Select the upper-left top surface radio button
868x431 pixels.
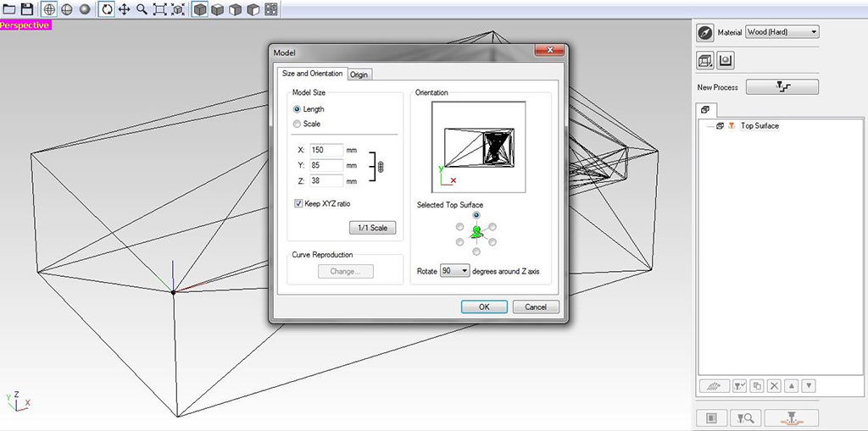tap(459, 226)
